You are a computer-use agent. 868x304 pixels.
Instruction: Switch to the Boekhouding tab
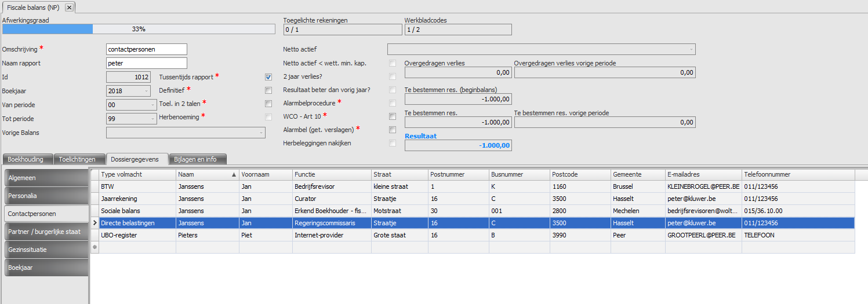(x=28, y=159)
